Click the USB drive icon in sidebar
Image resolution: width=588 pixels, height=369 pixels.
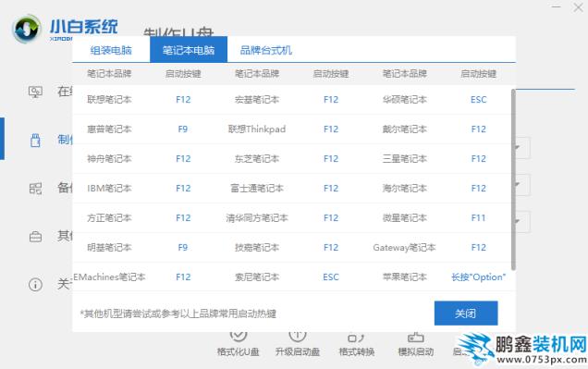pos(35,141)
